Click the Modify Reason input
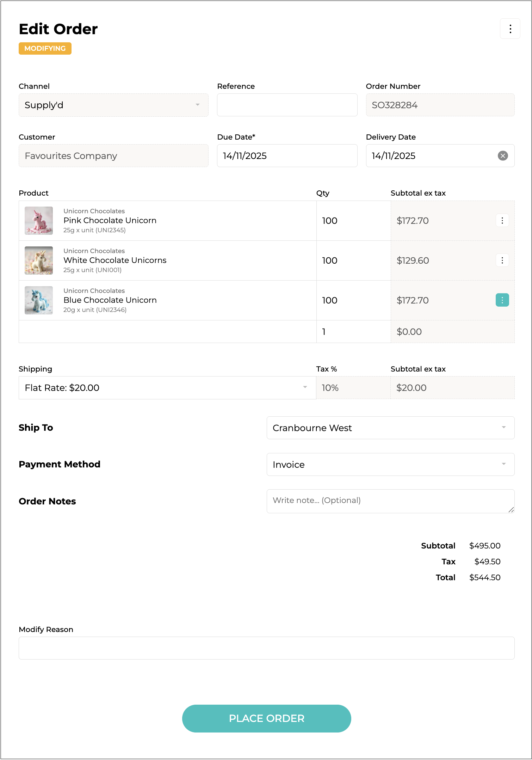 click(x=266, y=648)
